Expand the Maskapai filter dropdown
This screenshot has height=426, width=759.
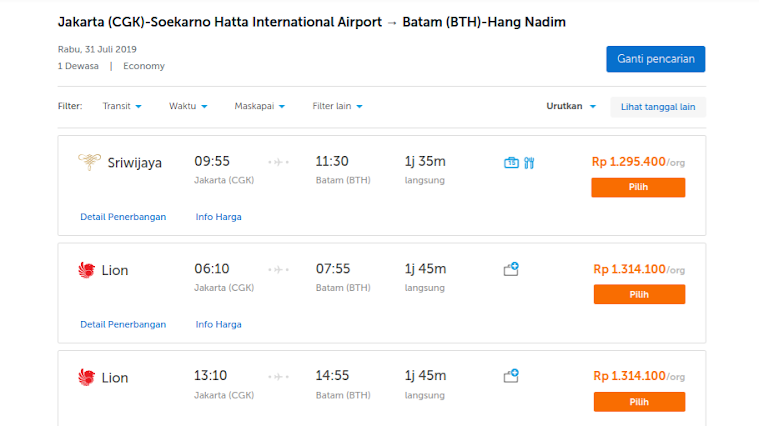tap(259, 106)
